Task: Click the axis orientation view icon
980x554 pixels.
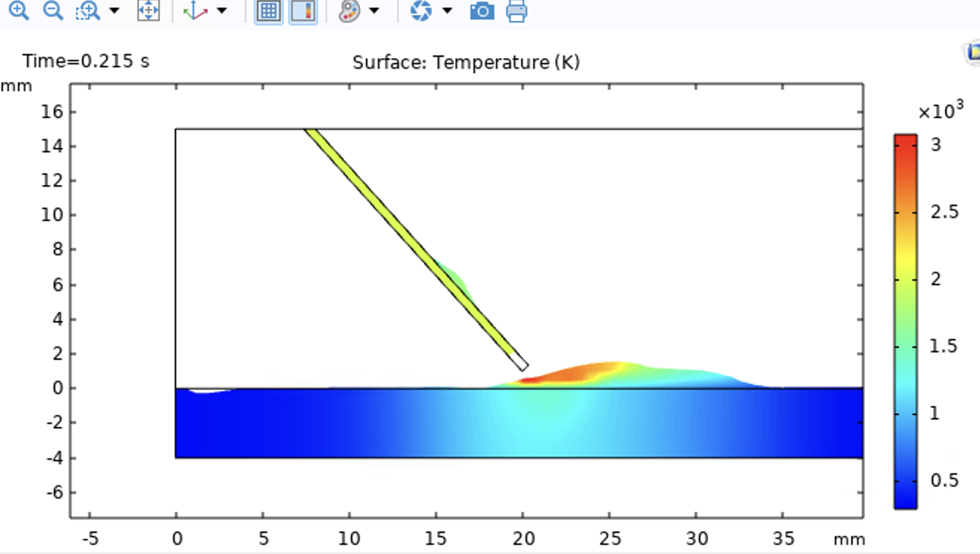Action: pos(195,10)
